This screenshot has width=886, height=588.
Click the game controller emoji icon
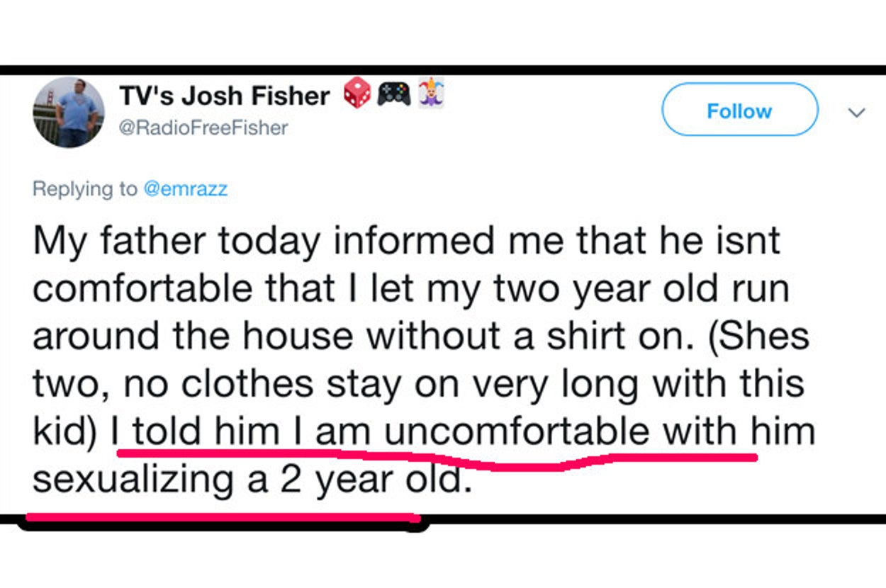(x=394, y=94)
